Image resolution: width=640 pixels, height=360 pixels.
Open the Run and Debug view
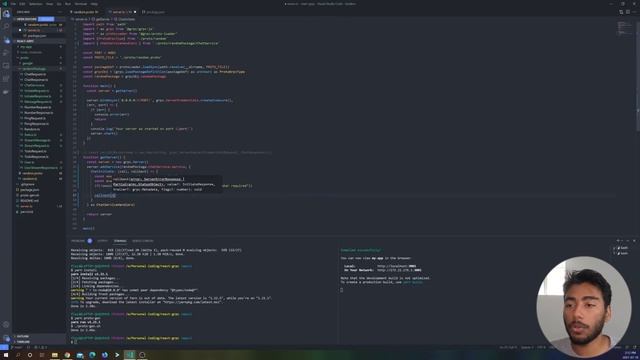(6, 53)
